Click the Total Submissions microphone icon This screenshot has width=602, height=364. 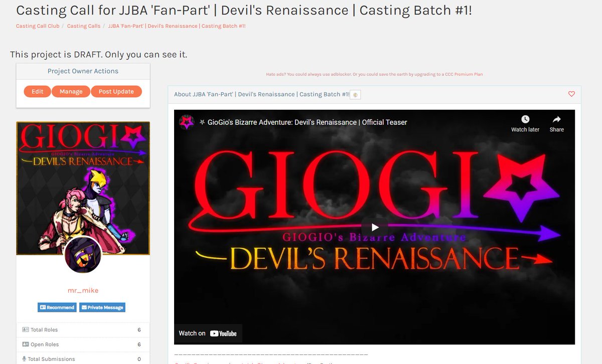(x=24, y=359)
